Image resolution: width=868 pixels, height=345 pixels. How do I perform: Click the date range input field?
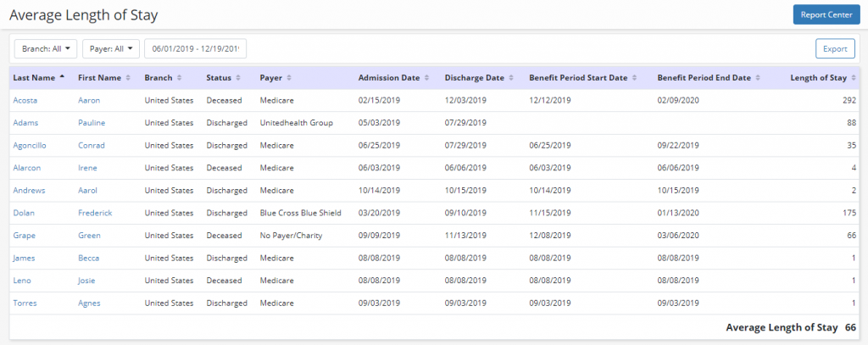196,49
